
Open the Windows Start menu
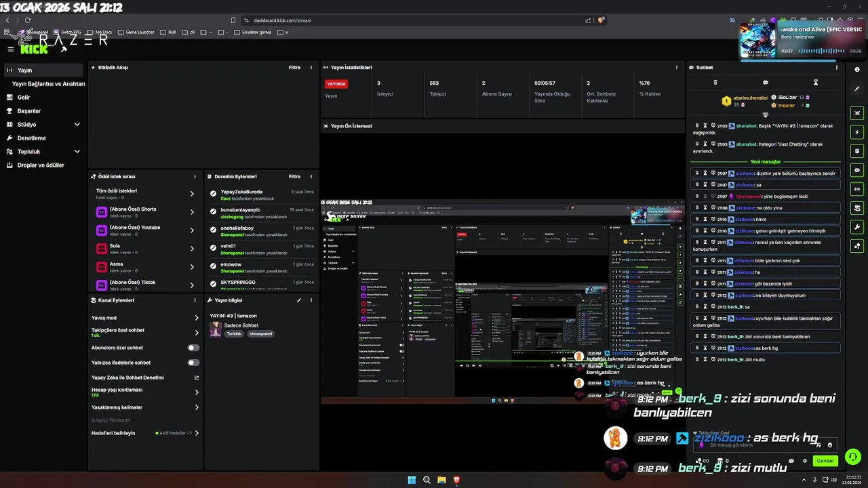pyautogui.click(x=412, y=480)
